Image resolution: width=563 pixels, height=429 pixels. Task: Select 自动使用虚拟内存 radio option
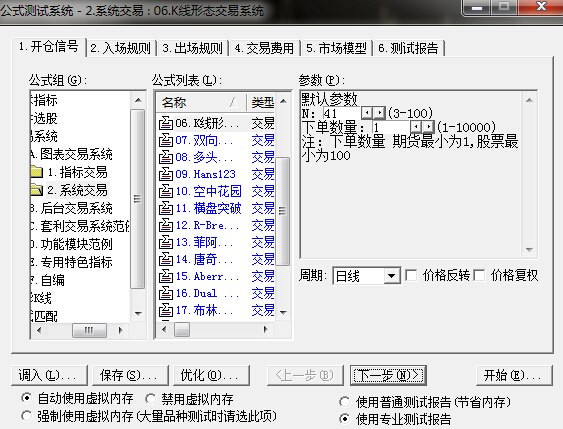pyautogui.click(x=26, y=398)
